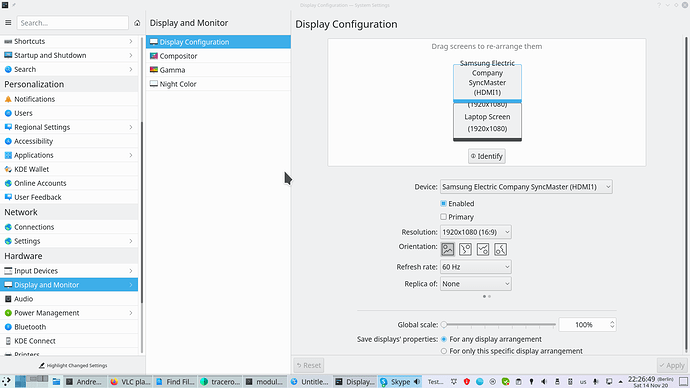
Task: Click the network Connections icon
Action: [8, 227]
